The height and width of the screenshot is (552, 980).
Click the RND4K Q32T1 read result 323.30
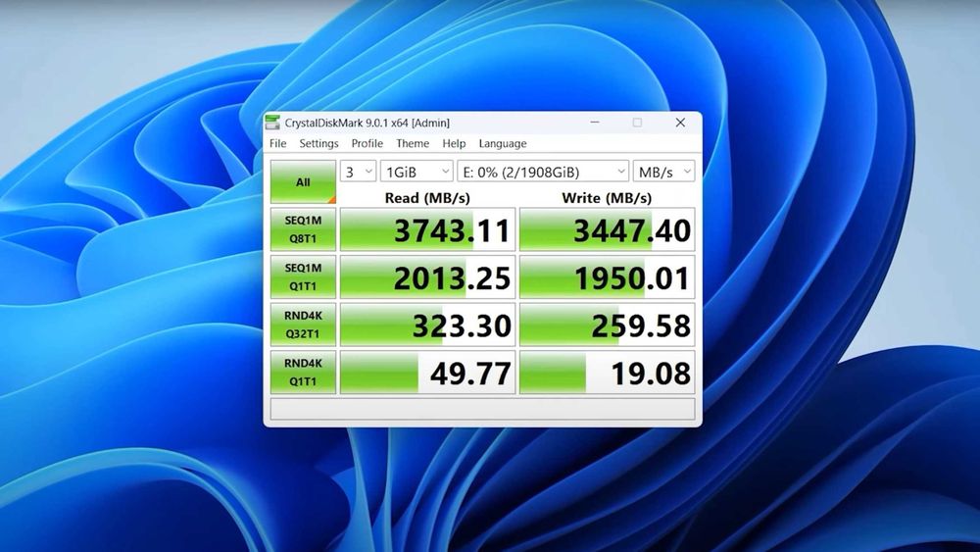(x=427, y=325)
